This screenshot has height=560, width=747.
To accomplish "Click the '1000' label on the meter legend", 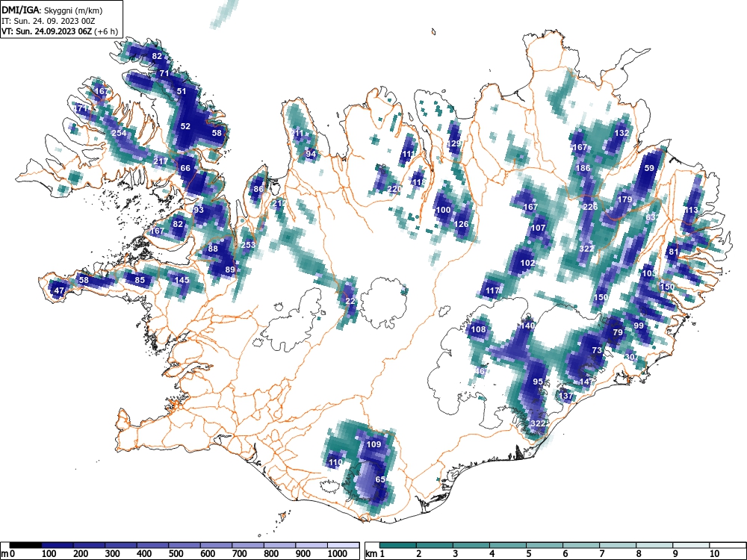I will (x=338, y=554).
